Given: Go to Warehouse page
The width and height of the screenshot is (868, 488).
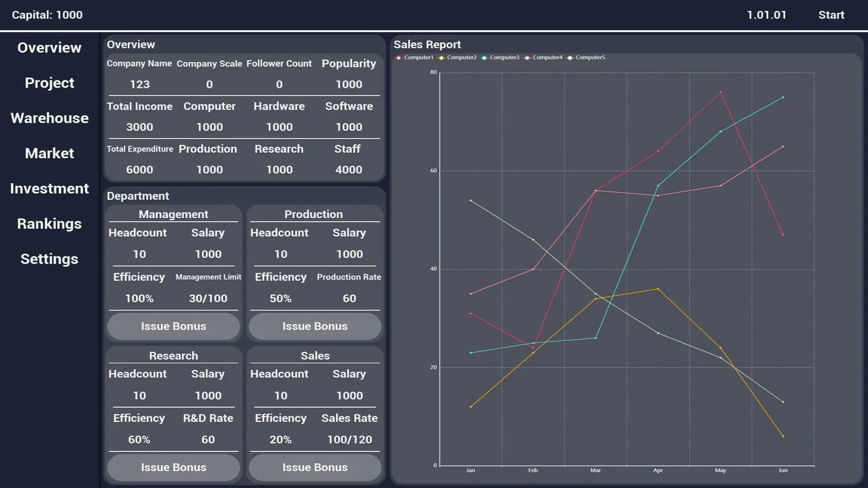Looking at the screenshot, I should pos(49,118).
